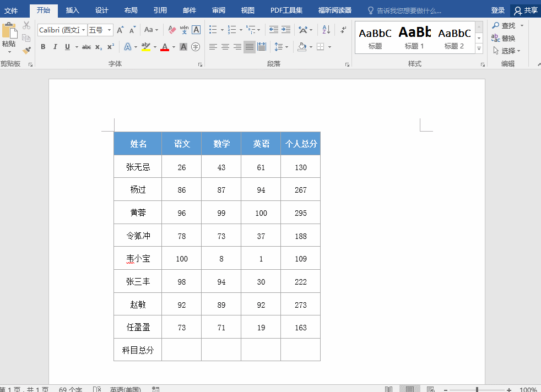Click the Sort A-Z icon
Viewport: 541px width, 392px height.
pos(326,30)
